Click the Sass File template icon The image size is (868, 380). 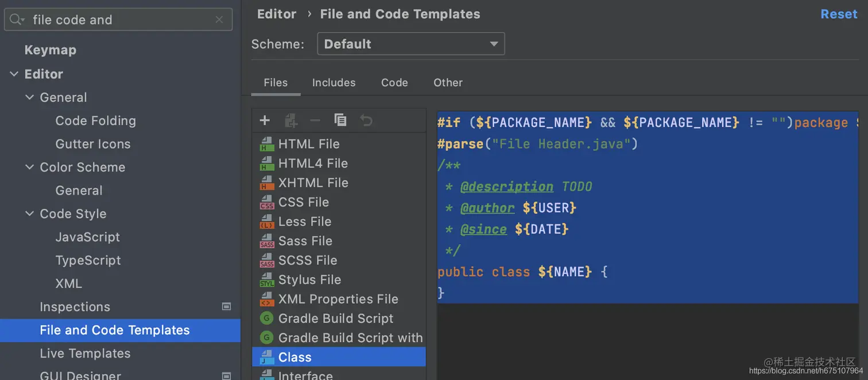click(267, 241)
